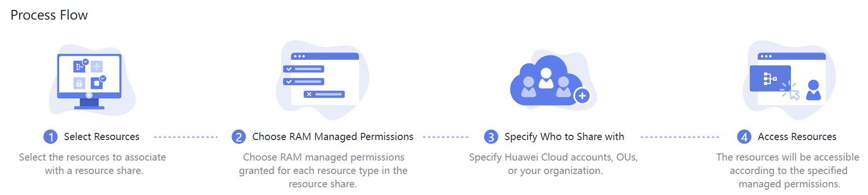Viewport: 868px width, 195px height.
Task: Click the step 4 number circle
Action: (744, 137)
